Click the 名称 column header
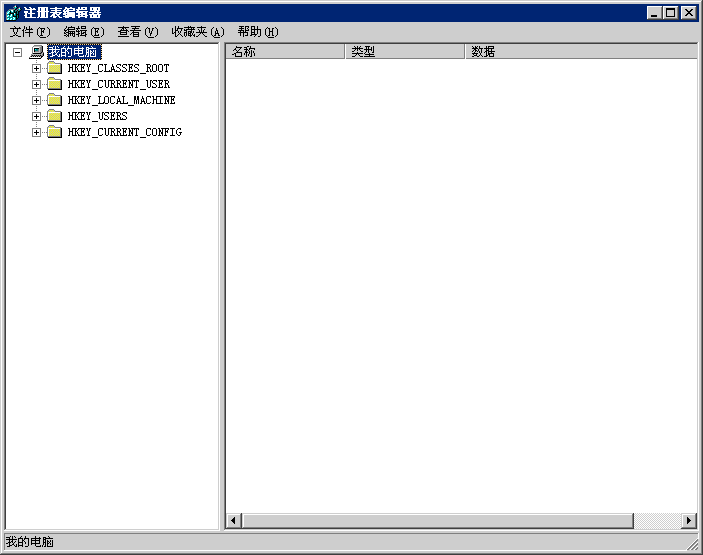 285,52
